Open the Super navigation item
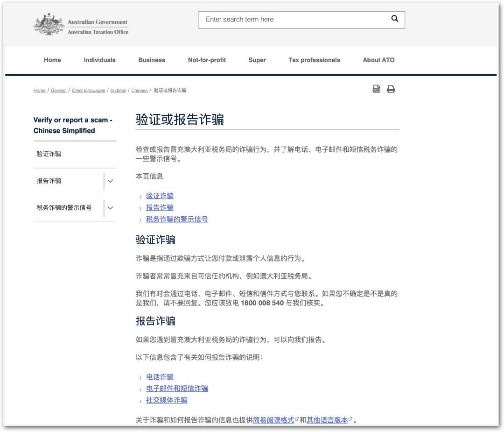504x432 pixels. (x=257, y=60)
